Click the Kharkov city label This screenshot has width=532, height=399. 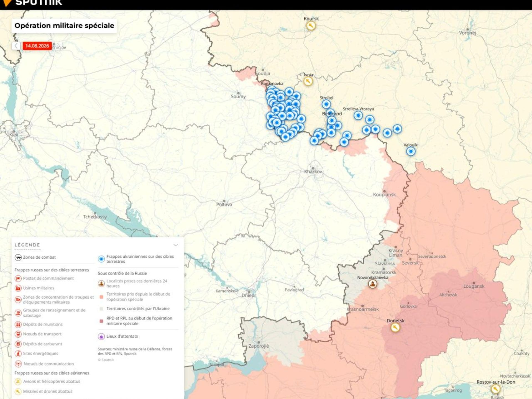point(313,172)
